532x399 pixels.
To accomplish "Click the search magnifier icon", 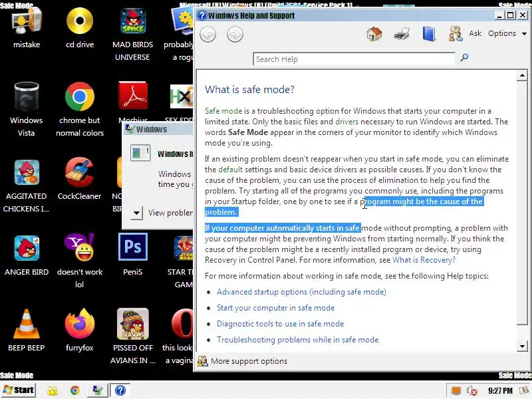I will (x=464, y=57).
